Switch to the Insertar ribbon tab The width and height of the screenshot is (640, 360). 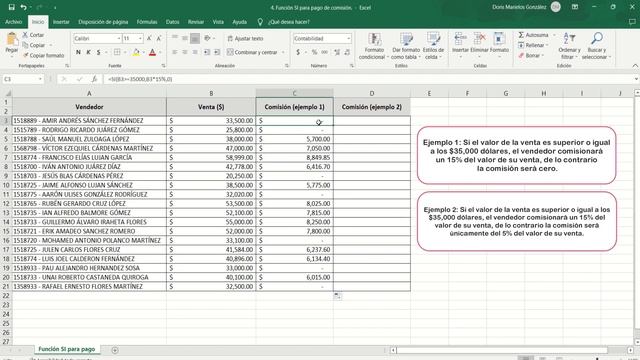tap(61, 22)
